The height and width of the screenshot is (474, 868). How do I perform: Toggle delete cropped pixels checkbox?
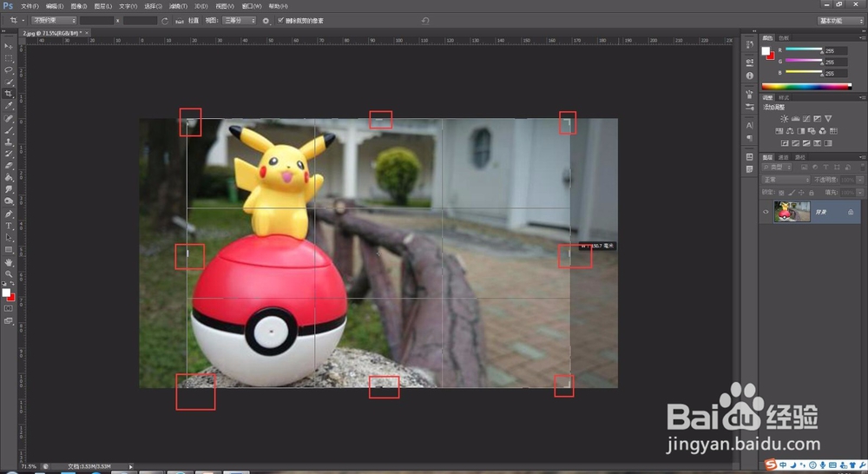pos(280,21)
